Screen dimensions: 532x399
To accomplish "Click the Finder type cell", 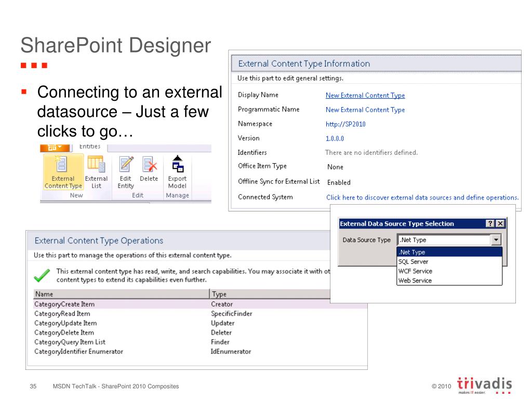I will (220, 342).
